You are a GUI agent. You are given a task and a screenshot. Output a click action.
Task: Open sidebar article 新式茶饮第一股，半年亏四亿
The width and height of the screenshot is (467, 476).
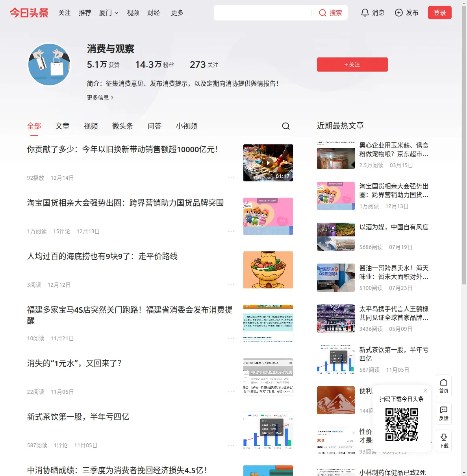(394, 354)
